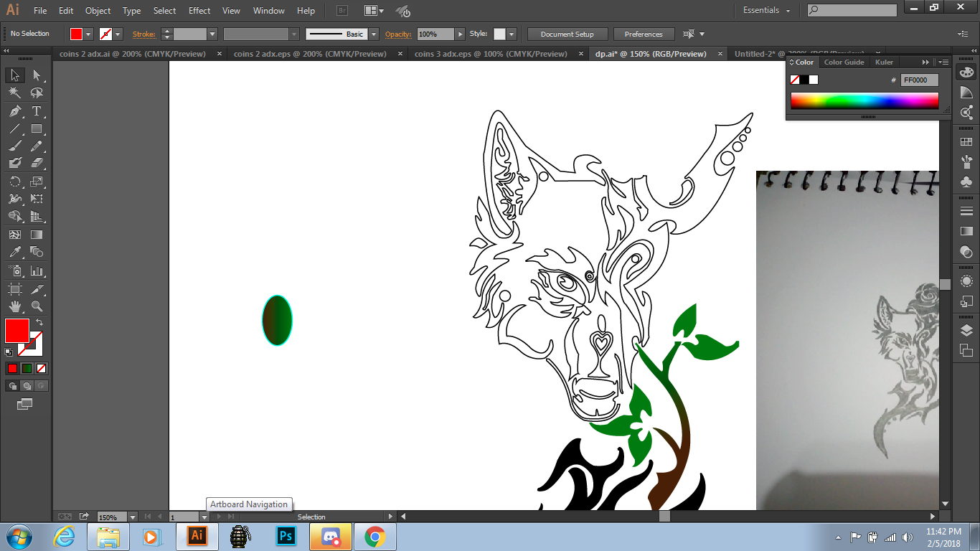This screenshot has width=980, height=551.
Task: Open the Effect menu
Action: (199, 11)
